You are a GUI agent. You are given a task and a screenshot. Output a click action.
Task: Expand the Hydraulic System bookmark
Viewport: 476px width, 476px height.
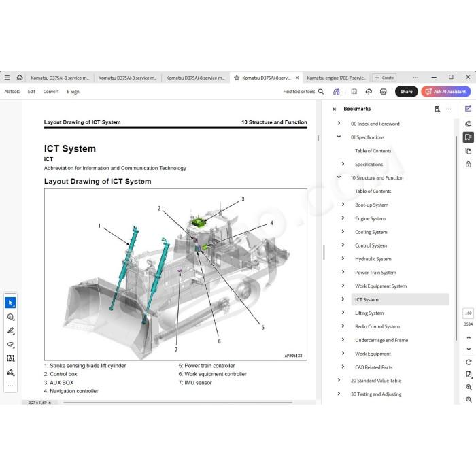pyautogui.click(x=343, y=258)
